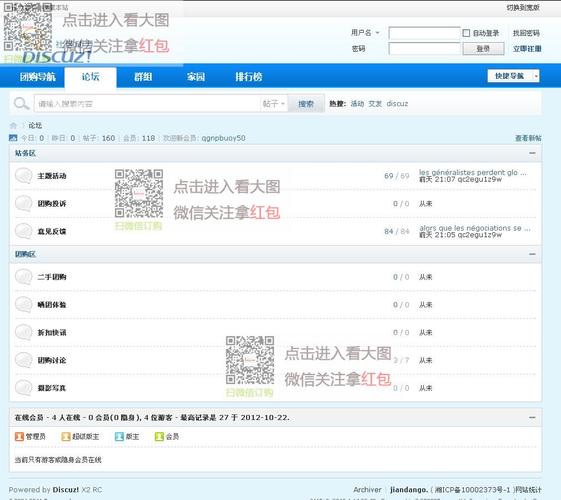Open the 帖子 search type dropdown
Screen dimensions: 561x500
(273, 104)
